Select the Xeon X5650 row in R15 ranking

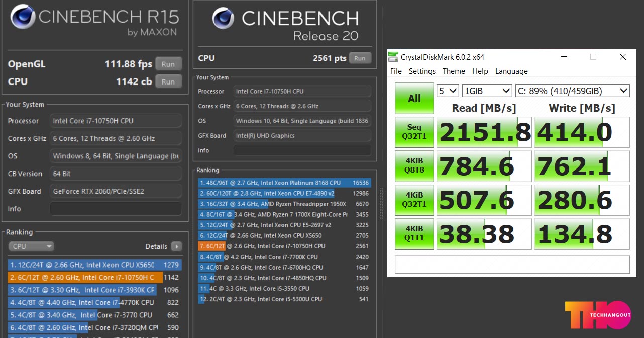95,265
